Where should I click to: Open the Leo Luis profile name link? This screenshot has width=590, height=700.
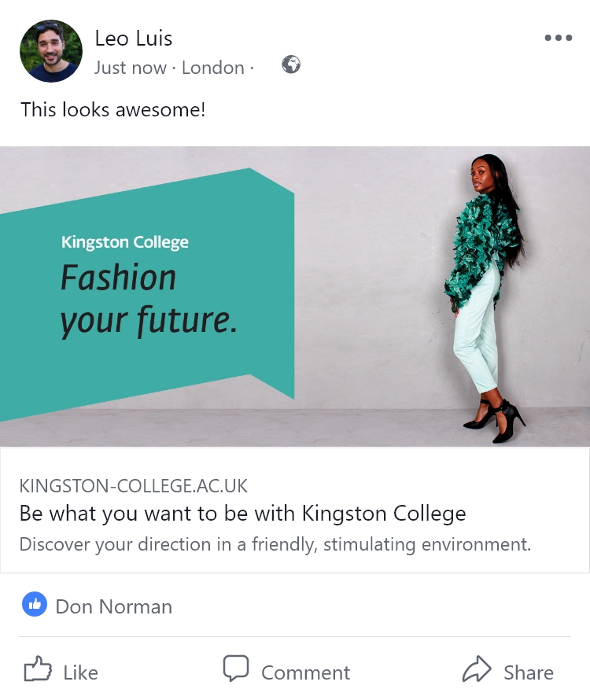[x=133, y=38]
